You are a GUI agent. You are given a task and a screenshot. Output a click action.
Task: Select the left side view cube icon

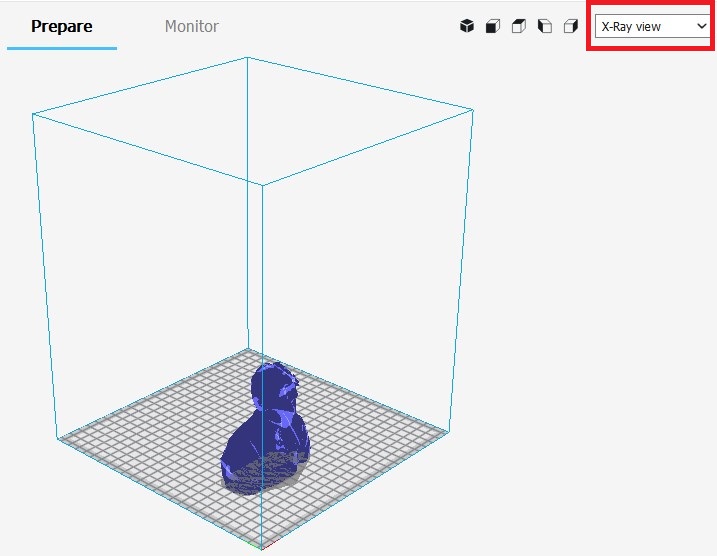point(545,26)
